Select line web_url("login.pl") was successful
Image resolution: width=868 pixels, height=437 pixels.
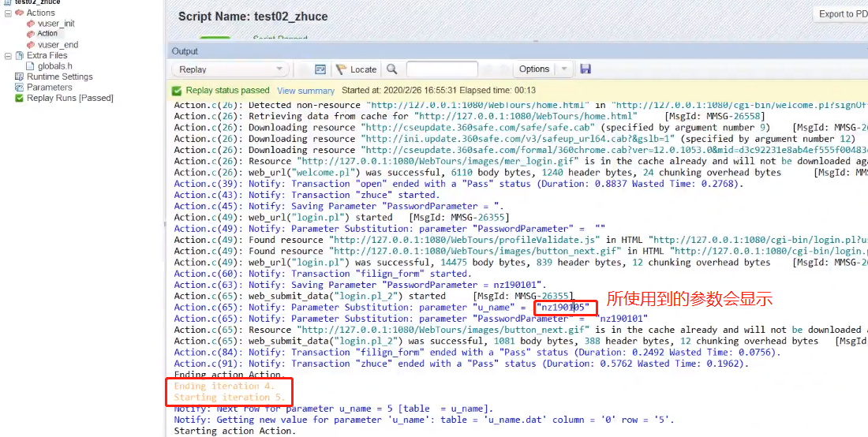[521, 262]
